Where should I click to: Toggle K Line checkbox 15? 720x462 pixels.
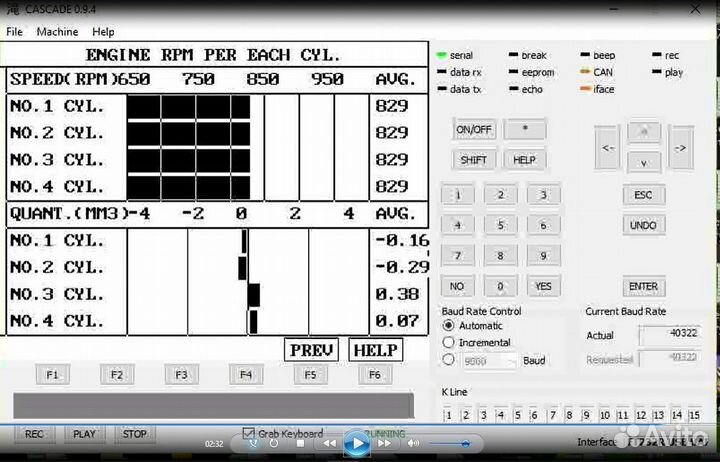pos(694,415)
